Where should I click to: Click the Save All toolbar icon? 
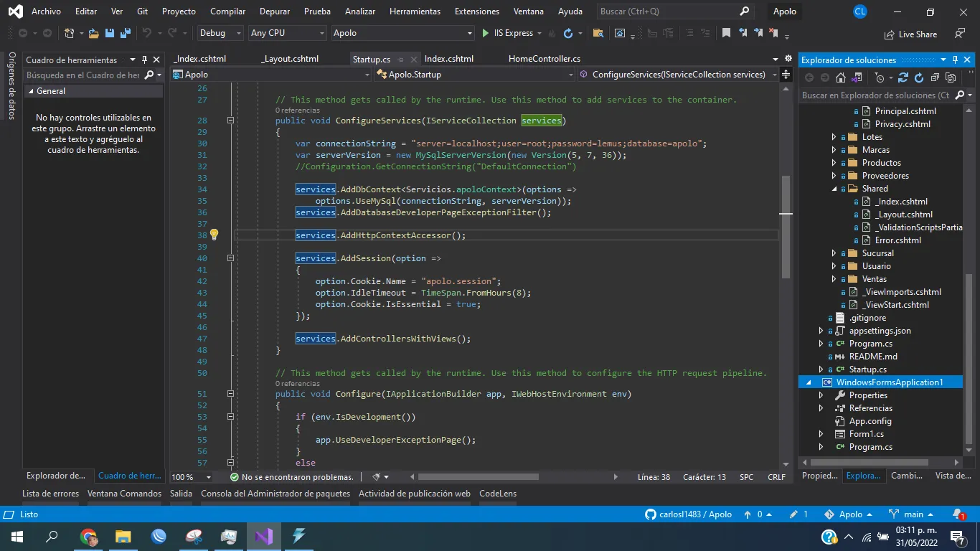click(x=126, y=33)
